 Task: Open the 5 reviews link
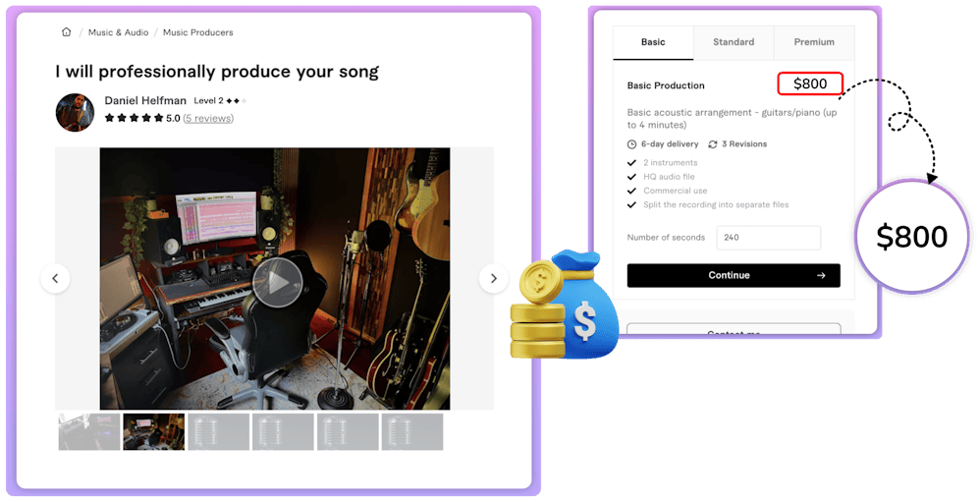[208, 118]
